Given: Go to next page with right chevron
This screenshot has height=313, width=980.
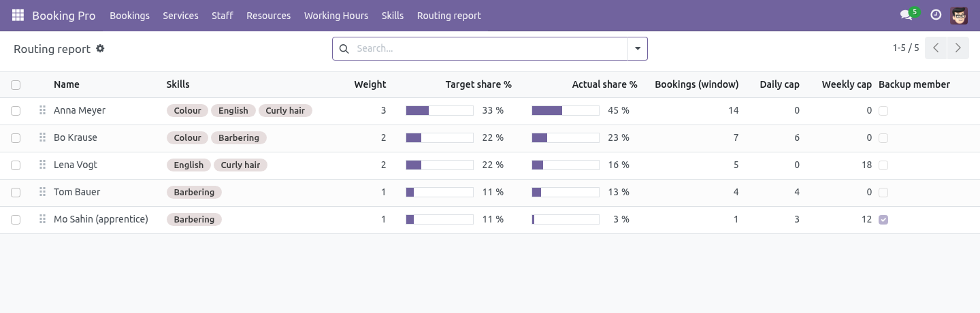Looking at the screenshot, I should (x=958, y=48).
